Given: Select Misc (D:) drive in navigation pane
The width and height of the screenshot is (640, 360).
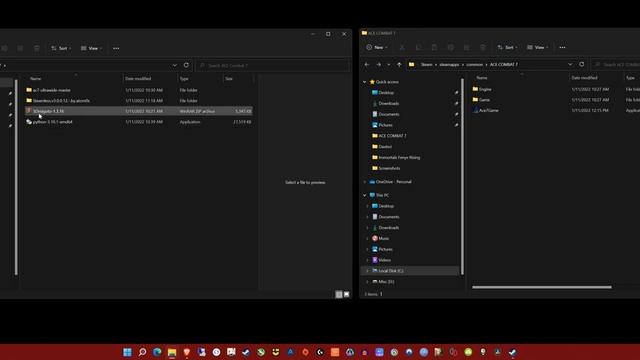Looking at the screenshot, I should pyautogui.click(x=383, y=282).
